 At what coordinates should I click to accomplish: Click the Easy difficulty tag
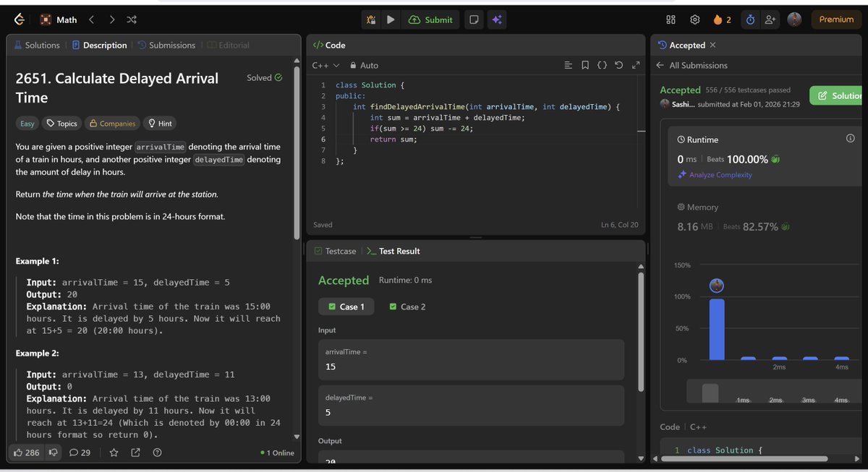(27, 124)
